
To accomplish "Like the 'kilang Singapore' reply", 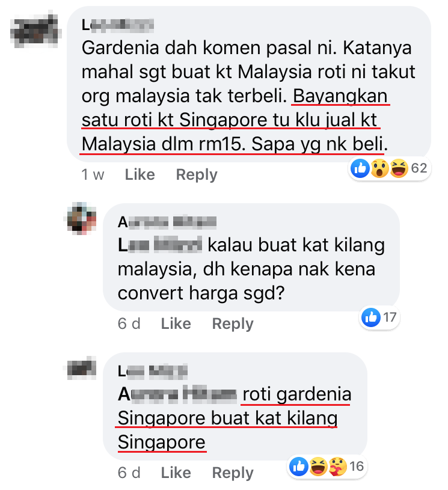I will (x=176, y=473).
